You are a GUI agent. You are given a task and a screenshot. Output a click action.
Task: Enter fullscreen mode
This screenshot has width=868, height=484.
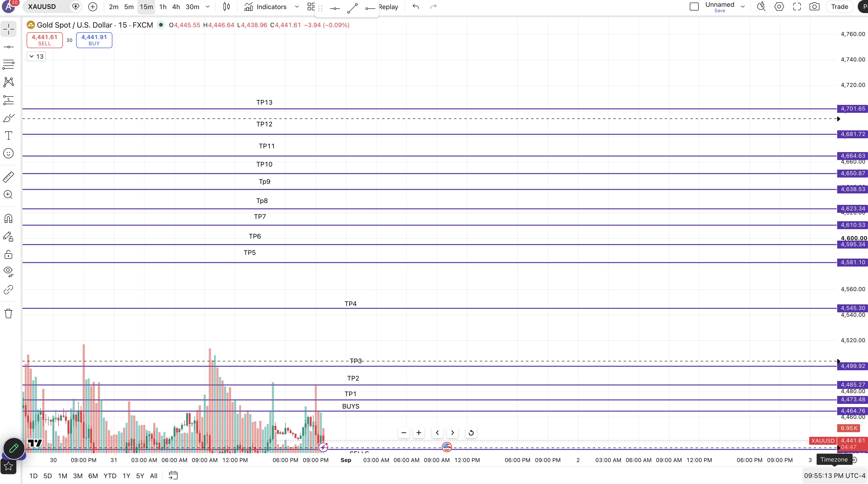pos(797,7)
